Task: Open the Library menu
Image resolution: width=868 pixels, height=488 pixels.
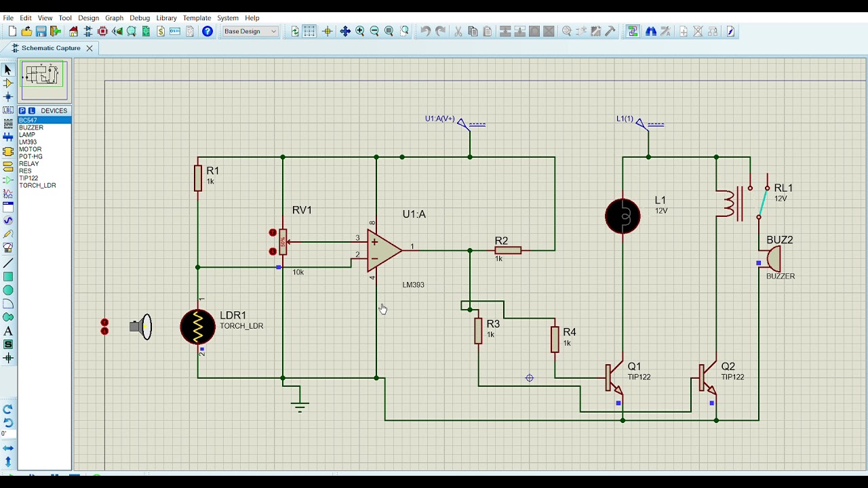Action: (x=166, y=18)
